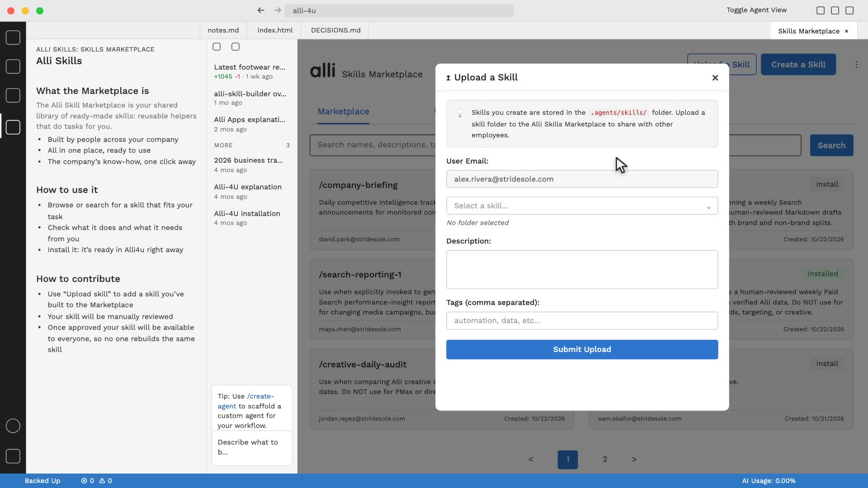Click inside the Description text area
Viewport: 868px width, 488px height.
coord(582,270)
